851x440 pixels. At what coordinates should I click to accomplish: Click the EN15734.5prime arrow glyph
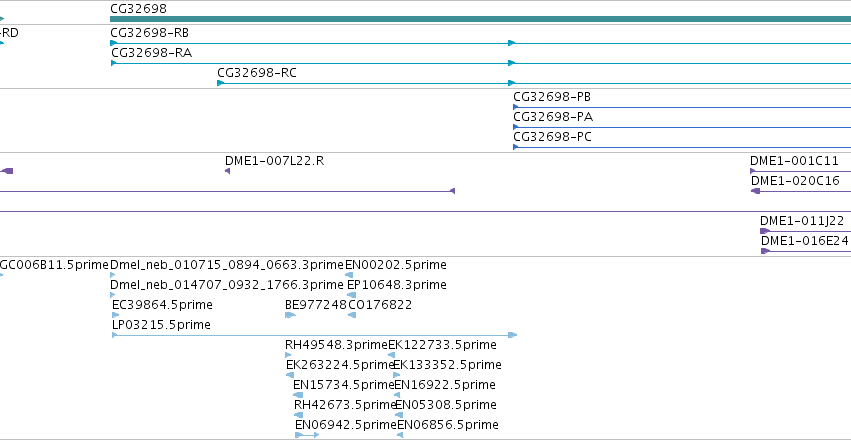[x=298, y=396]
